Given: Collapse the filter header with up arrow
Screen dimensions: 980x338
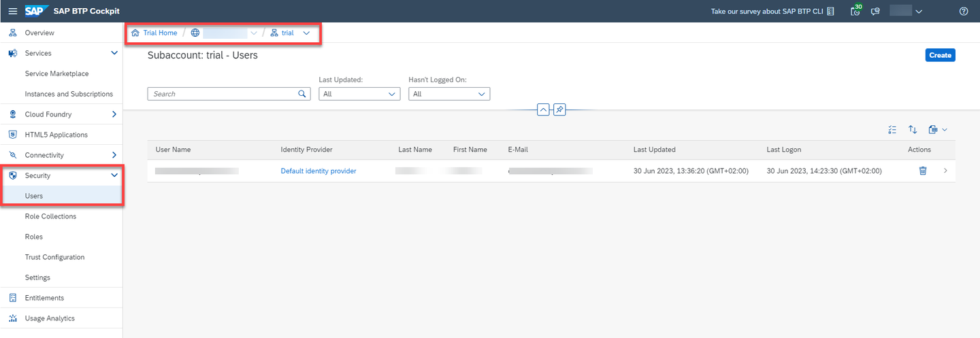Looking at the screenshot, I should [543, 109].
